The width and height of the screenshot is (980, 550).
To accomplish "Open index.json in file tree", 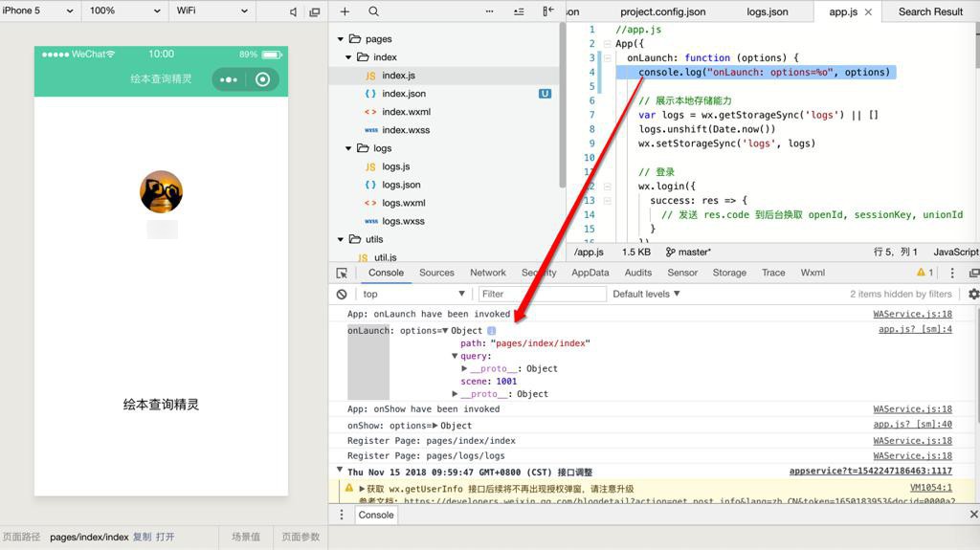I will coord(404,93).
